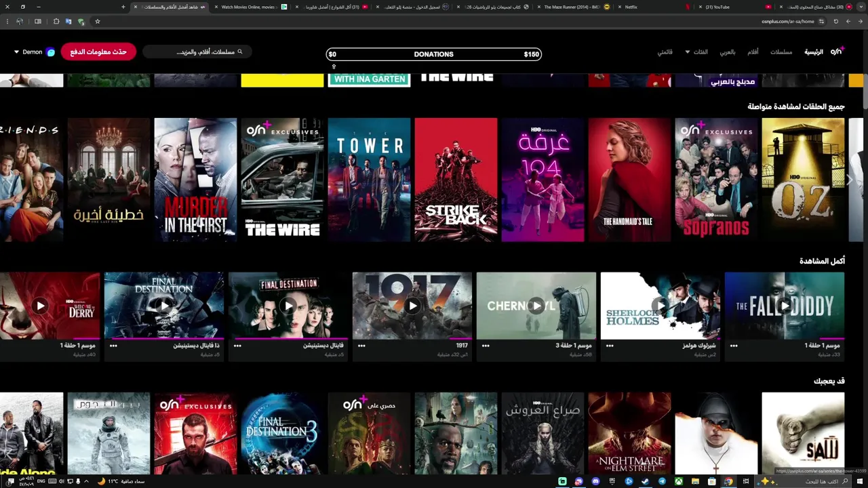Viewport: 868px width, 488px height.
Task: Open the Friends show poster
Action: tap(31, 180)
